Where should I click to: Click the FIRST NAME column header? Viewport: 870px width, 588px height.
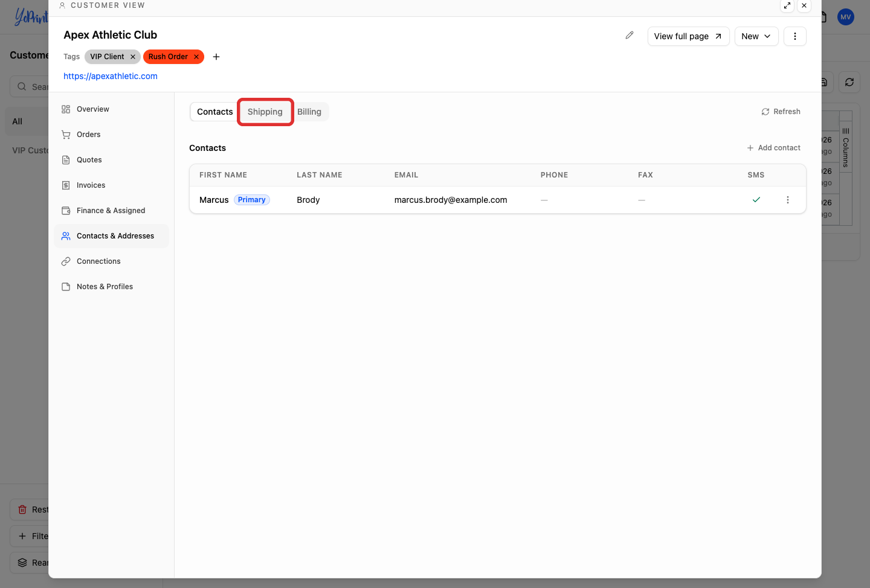224,175
